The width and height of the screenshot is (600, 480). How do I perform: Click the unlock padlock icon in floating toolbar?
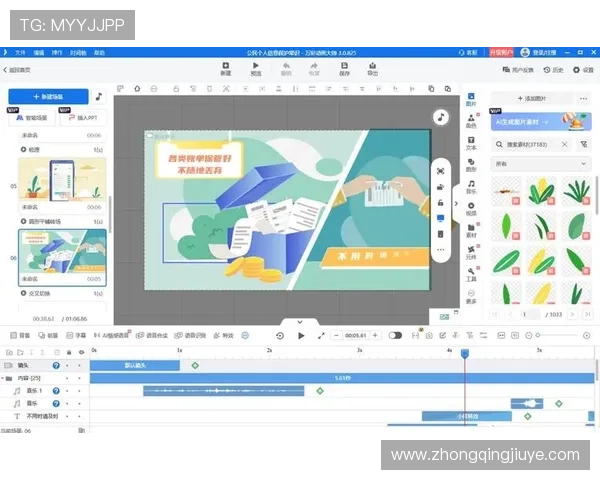(x=440, y=202)
